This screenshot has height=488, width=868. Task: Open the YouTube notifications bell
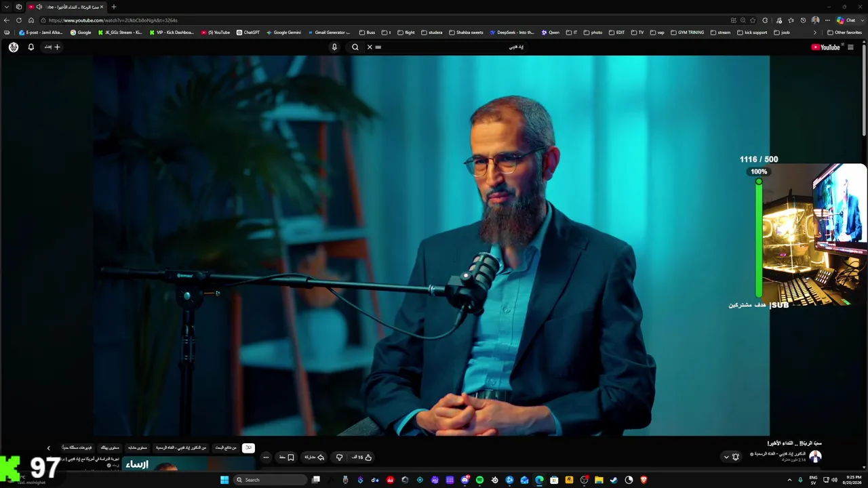tap(31, 47)
